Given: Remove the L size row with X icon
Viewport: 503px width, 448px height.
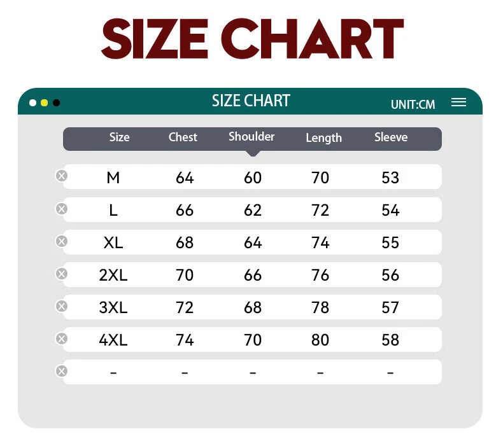Looking at the screenshot, I should tap(62, 208).
